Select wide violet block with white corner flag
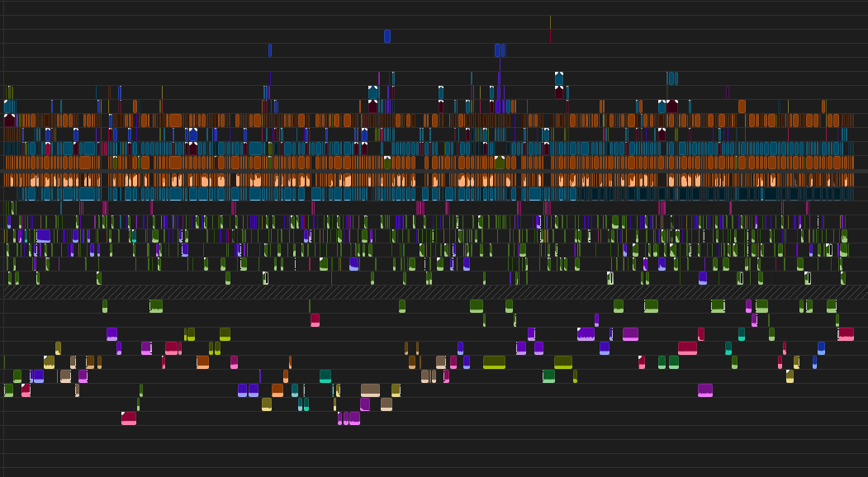The width and height of the screenshot is (868, 477). 586,334
